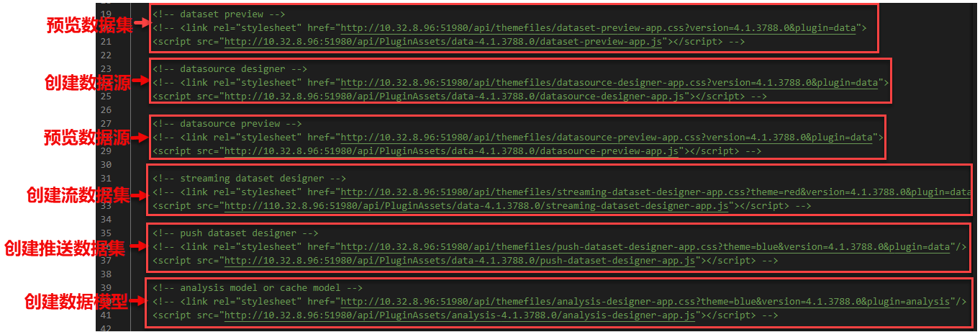The height and width of the screenshot is (332, 980).
Task: Open the datasource-preview-app.js source URL
Action: (452, 151)
